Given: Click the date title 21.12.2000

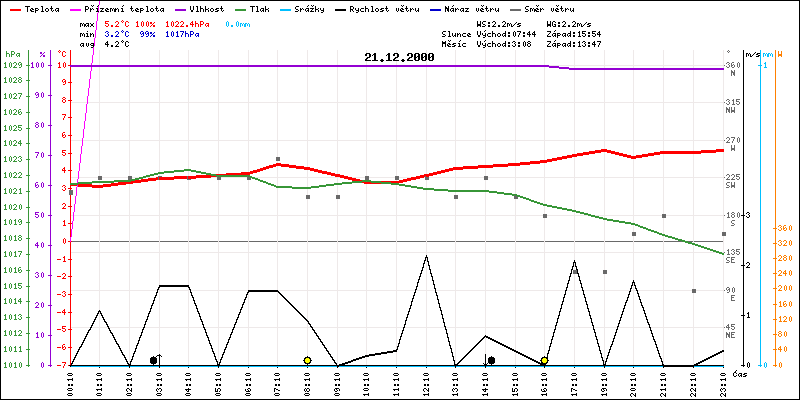Looking at the screenshot, I should pyautogui.click(x=399, y=58).
